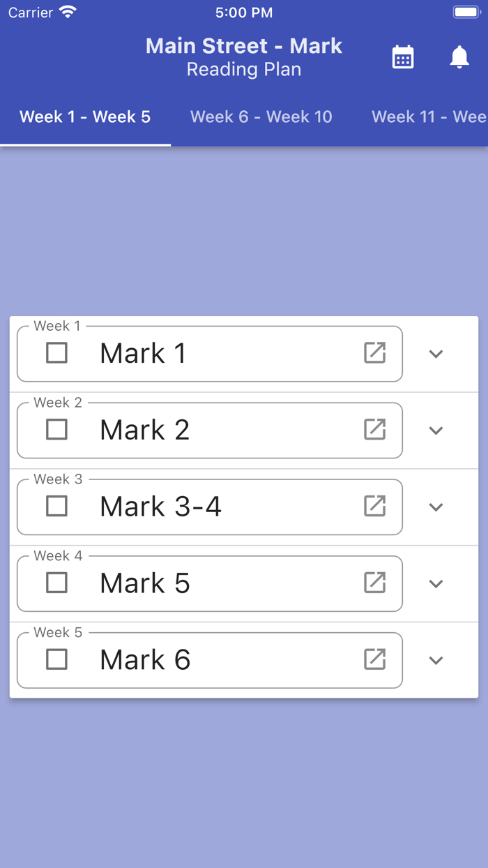This screenshot has width=488, height=868.
Task: Open Mark 6 reading via its external link icon
Action: point(376,659)
